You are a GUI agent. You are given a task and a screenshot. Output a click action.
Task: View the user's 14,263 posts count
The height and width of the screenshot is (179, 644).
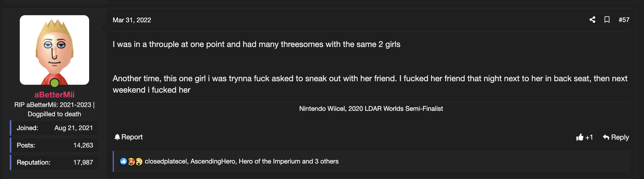[83, 145]
